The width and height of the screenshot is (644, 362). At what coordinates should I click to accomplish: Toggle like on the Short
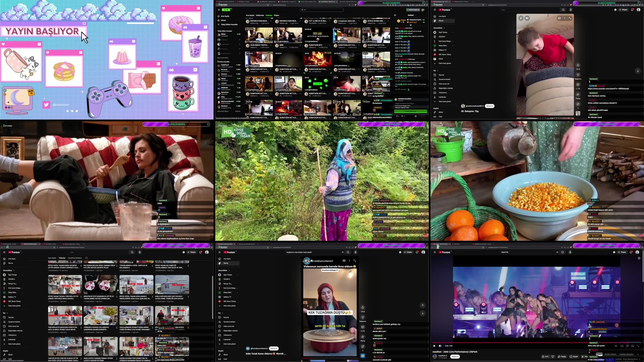tap(363, 307)
